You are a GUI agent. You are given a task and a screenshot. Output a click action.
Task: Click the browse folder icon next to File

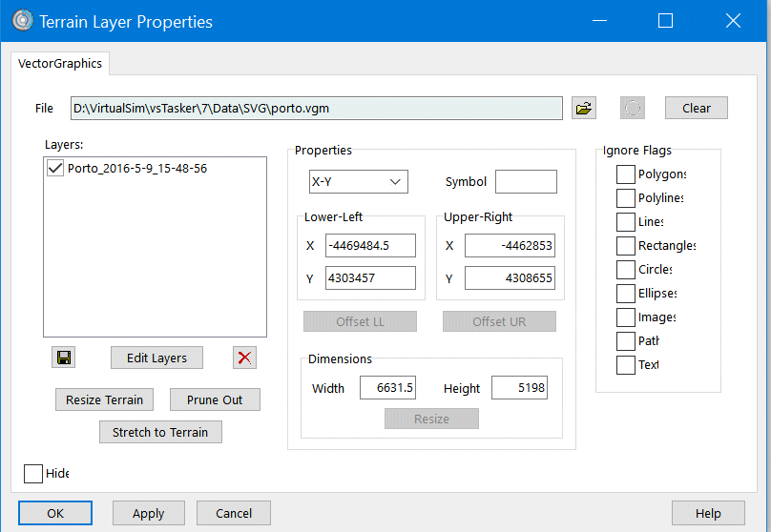[584, 108]
